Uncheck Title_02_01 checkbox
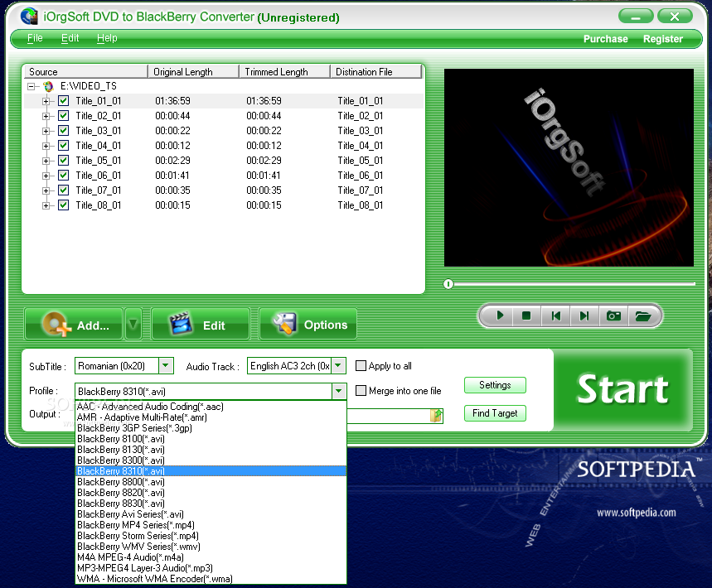The width and height of the screenshot is (712, 588). (x=64, y=116)
